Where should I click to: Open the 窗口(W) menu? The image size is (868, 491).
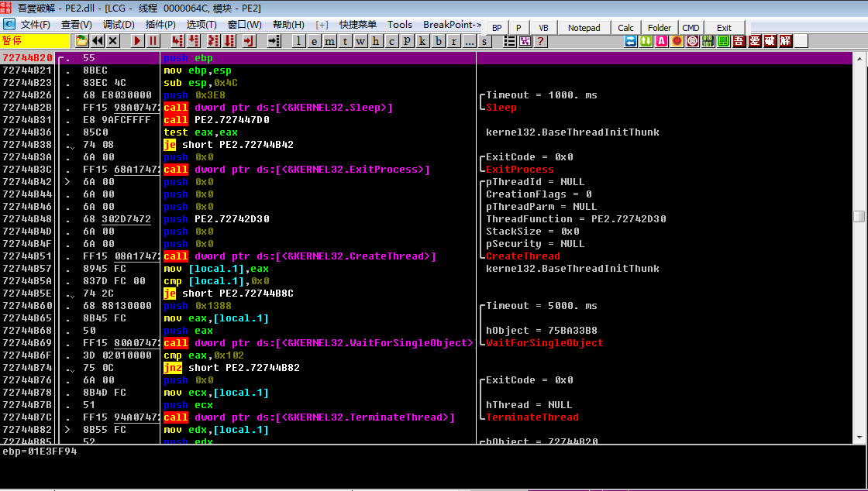(245, 25)
